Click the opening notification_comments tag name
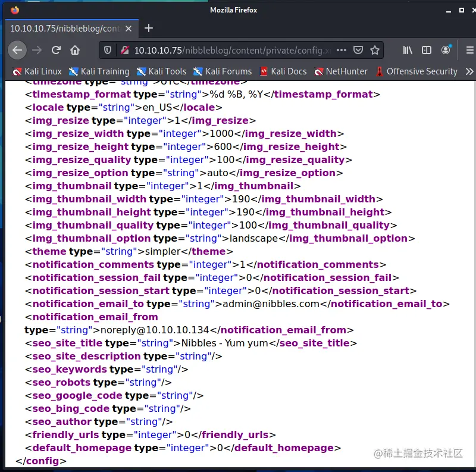The width and height of the screenshot is (476, 472). point(93,264)
